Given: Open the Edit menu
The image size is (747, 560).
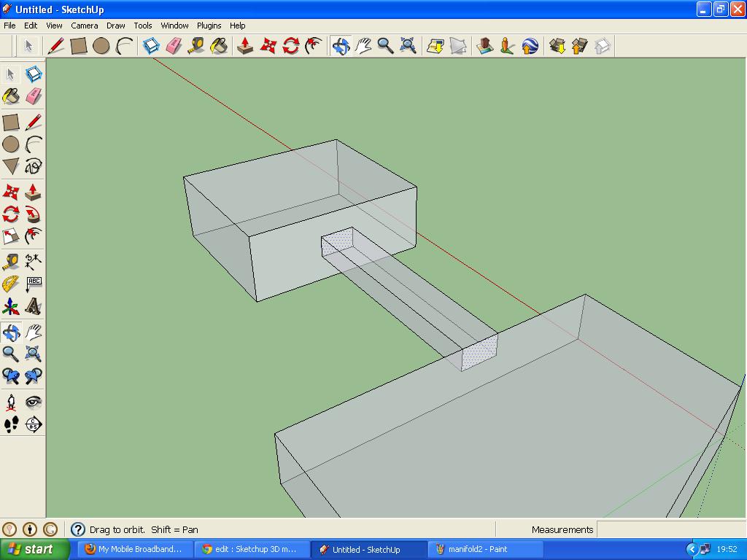Looking at the screenshot, I should 31,26.
